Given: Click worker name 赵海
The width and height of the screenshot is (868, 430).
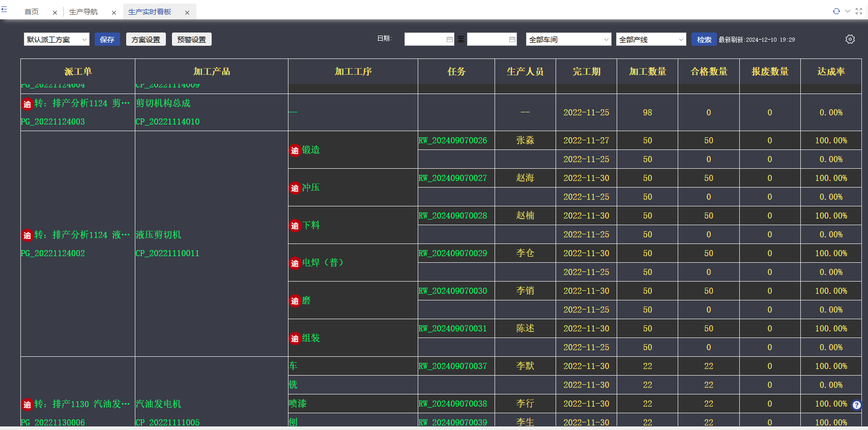Looking at the screenshot, I should 526,178.
